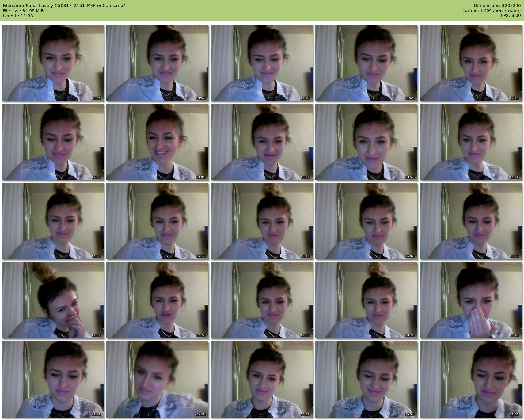
Task: Select the thumbnail timestamped 06:36
Action: pos(471,221)
